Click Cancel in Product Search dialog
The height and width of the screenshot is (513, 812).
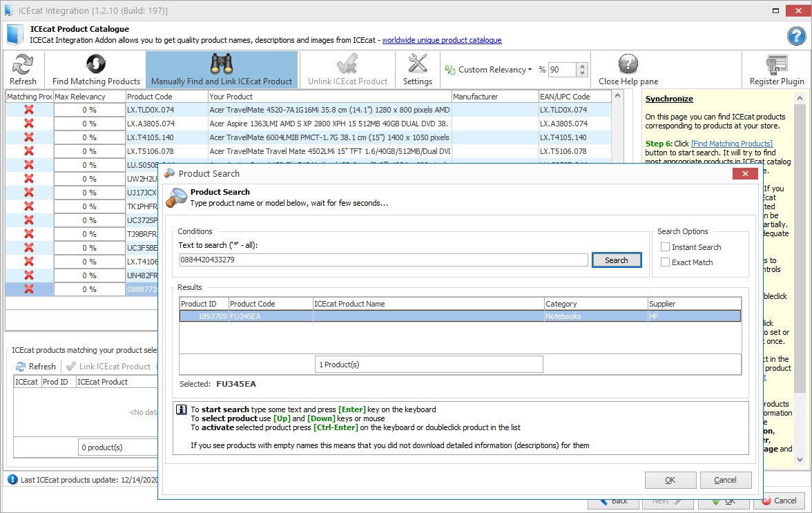tap(725, 480)
